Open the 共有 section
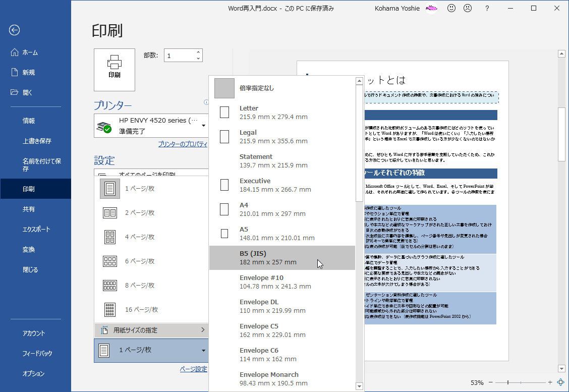 click(35, 209)
